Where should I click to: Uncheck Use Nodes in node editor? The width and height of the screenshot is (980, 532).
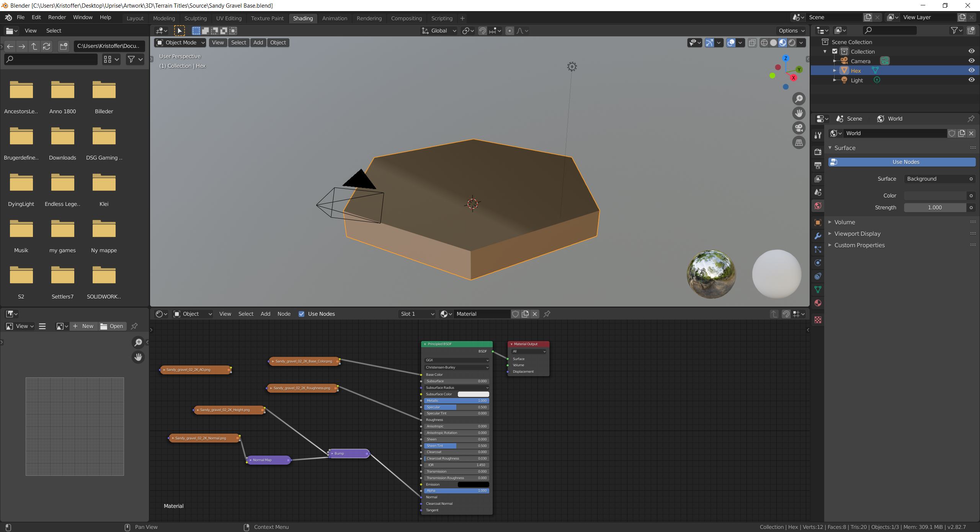(x=301, y=314)
